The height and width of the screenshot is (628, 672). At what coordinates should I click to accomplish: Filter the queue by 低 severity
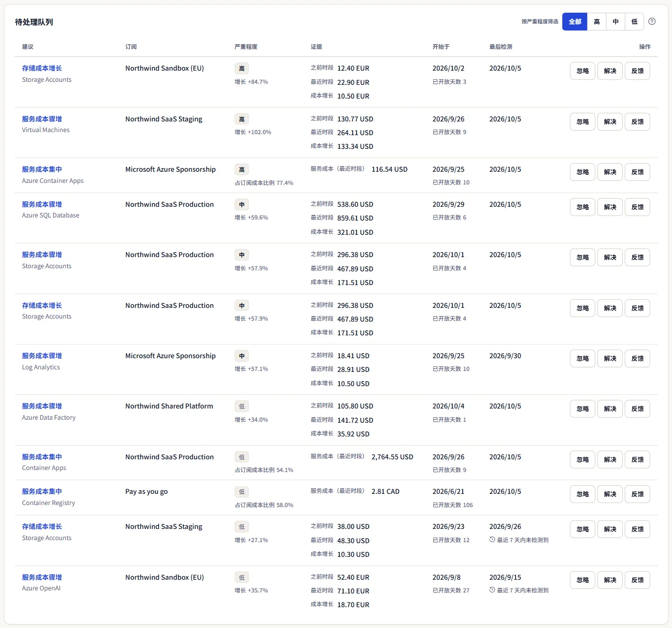tap(634, 21)
